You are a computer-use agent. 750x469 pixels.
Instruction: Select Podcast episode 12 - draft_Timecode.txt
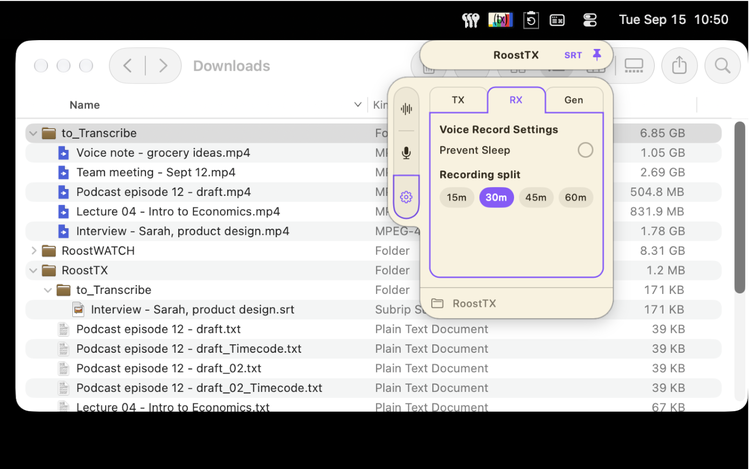pos(188,349)
